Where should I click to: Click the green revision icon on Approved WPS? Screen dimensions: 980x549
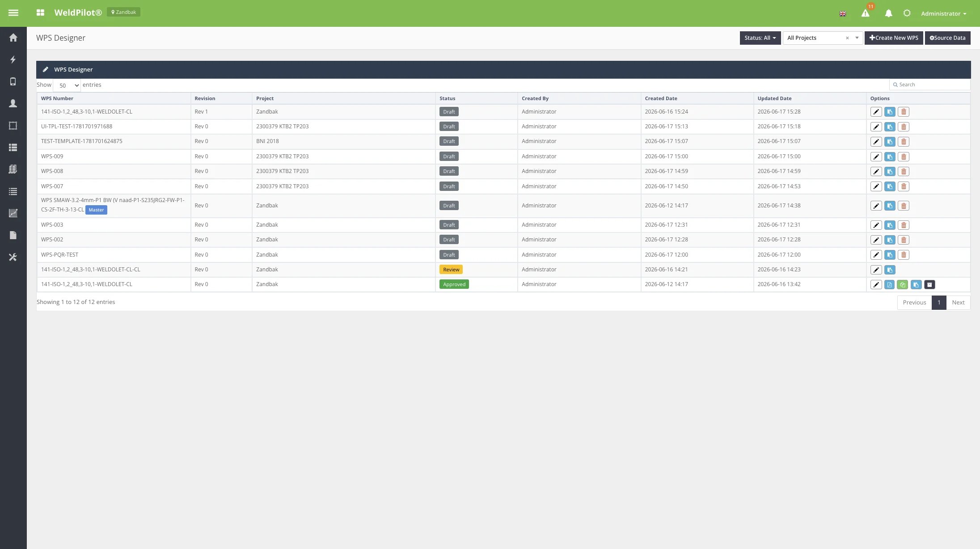pyautogui.click(x=902, y=285)
